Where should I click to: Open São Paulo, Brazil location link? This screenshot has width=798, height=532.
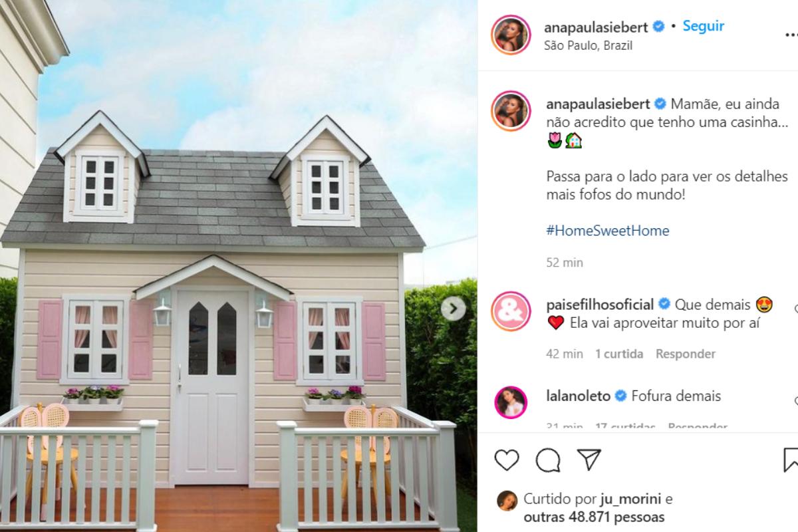pos(588,45)
